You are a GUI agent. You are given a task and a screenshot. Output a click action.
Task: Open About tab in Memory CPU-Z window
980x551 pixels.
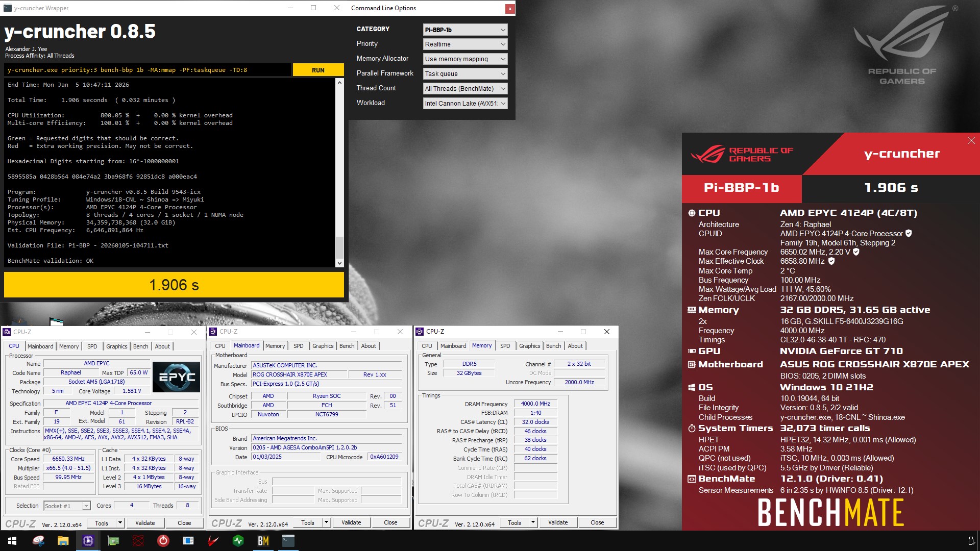tap(575, 346)
